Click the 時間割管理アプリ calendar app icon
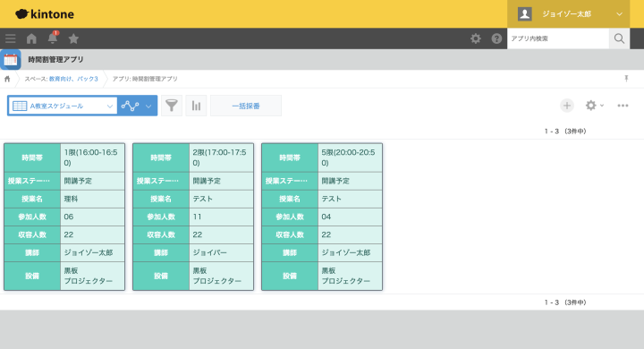Screen dimensions: 644x349 pyautogui.click(x=11, y=60)
